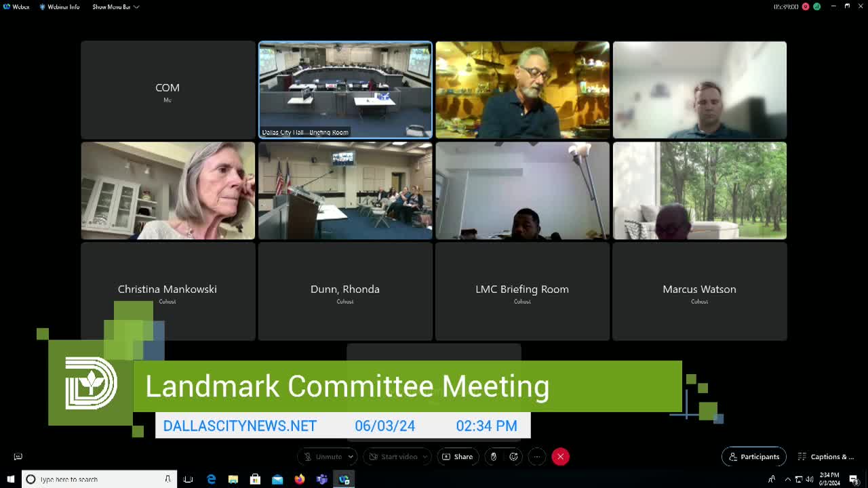This screenshot has width=868, height=488.
Task: Select the video of the woman with gray hair
Action: pos(168,190)
